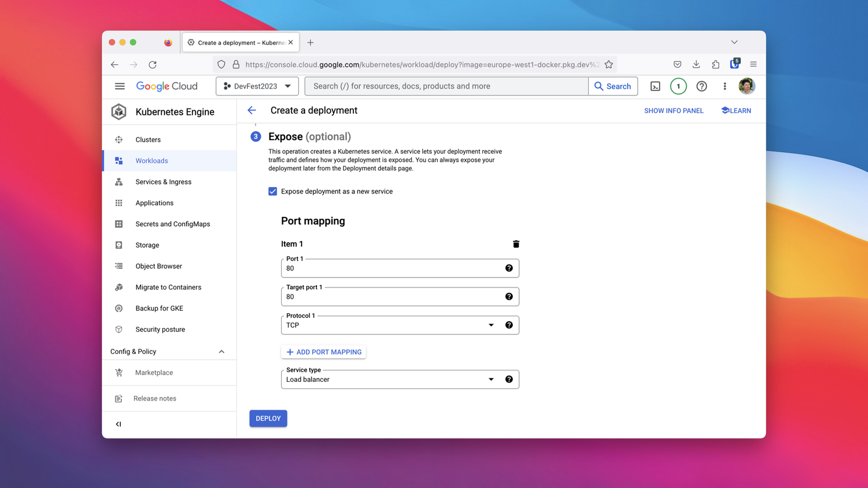Open a new browser tab
This screenshot has height=488, width=868.
point(310,43)
